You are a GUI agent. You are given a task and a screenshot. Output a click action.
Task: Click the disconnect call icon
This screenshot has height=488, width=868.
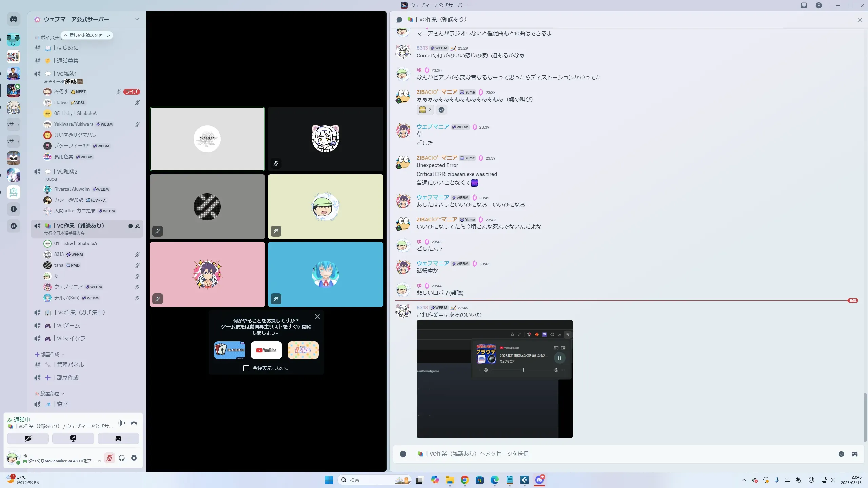[x=134, y=423]
